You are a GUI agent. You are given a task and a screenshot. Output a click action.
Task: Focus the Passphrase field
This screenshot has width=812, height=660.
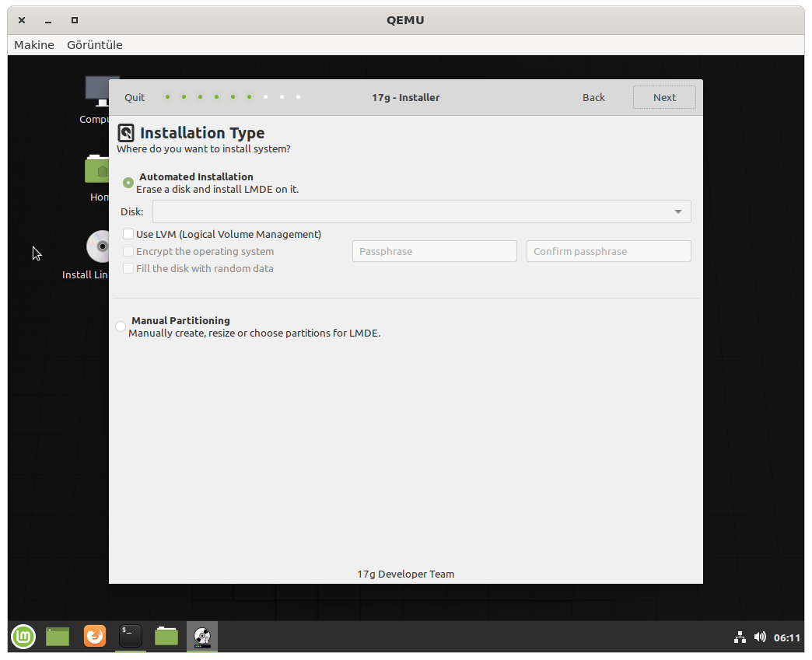(x=435, y=251)
